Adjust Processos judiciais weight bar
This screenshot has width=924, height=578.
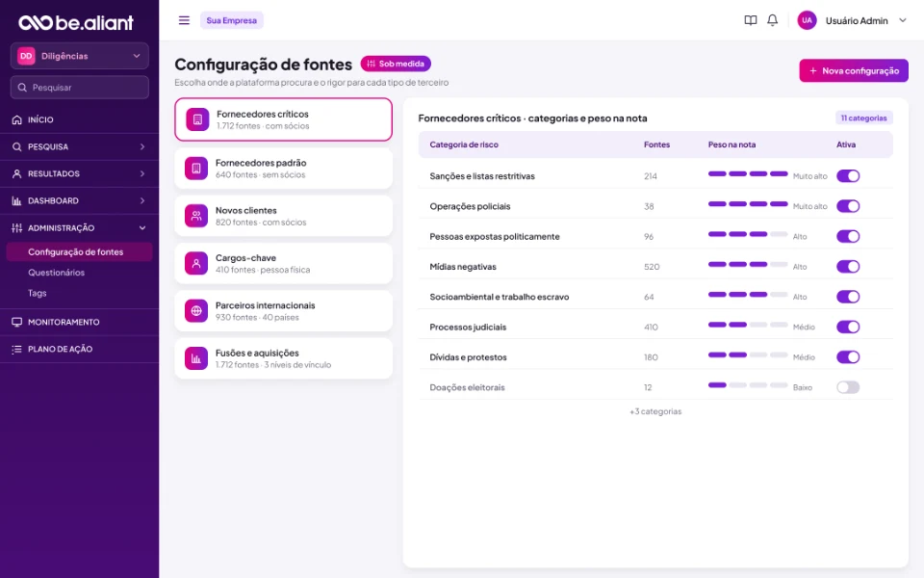[748, 325]
